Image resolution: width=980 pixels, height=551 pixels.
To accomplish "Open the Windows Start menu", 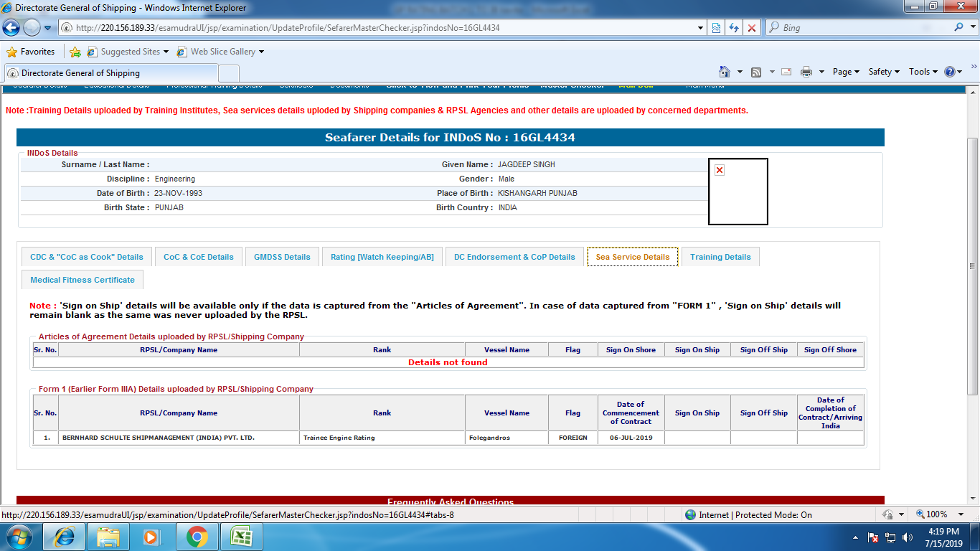I will [x=18, y=537].
